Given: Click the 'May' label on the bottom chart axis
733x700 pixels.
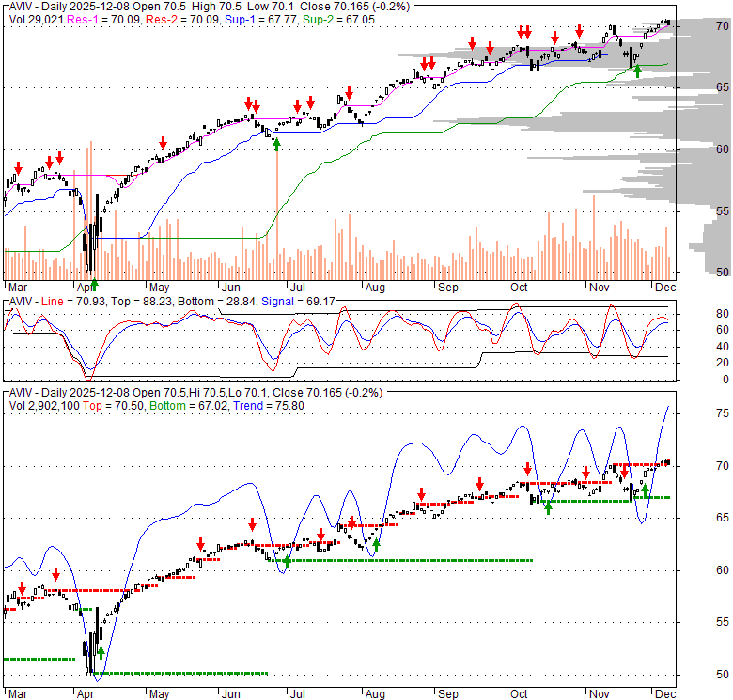Looking at the screenshot, I should click(159, 694).
